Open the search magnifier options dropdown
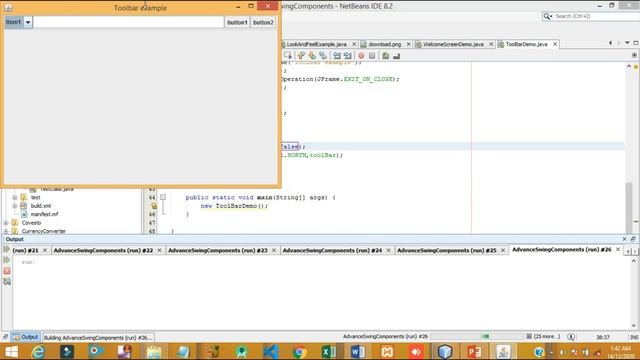Screen dimensions: 640x360 547,16
